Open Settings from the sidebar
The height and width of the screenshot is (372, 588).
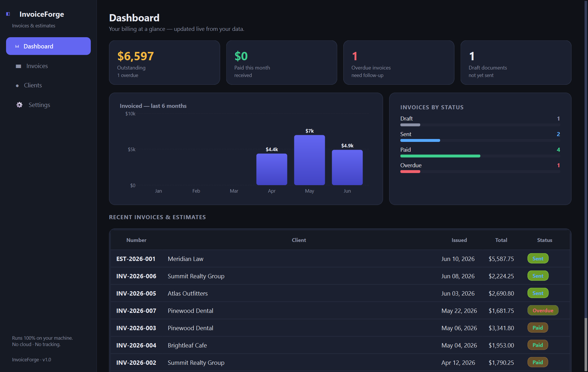coord(48,105)
